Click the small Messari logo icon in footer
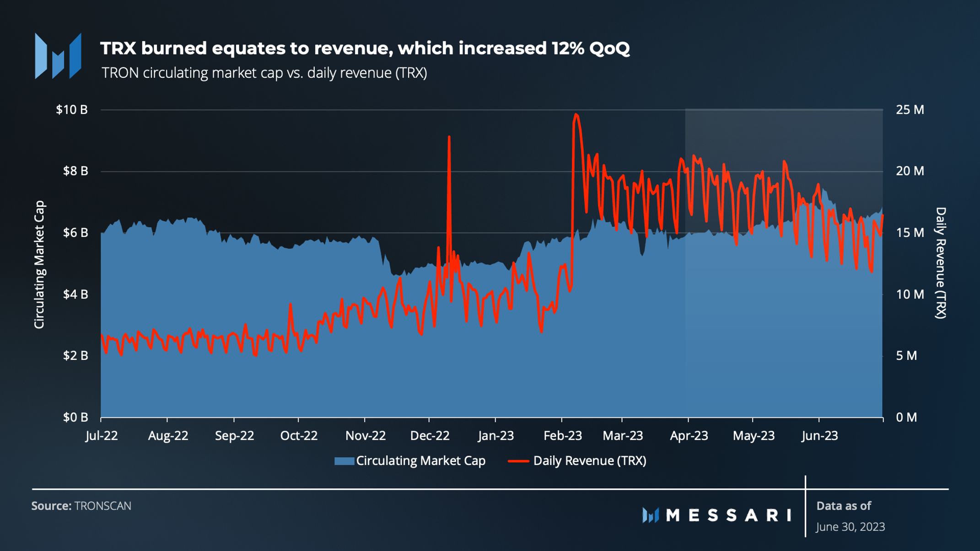 coord(650,515)
